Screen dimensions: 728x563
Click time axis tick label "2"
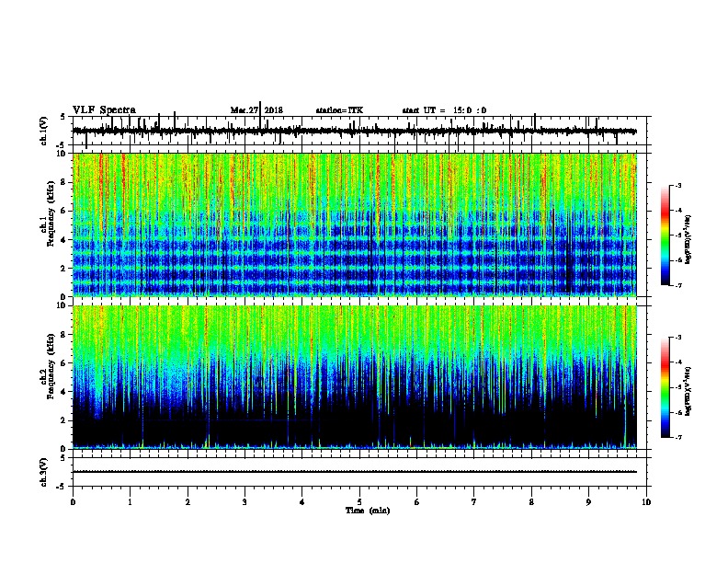click(188, 502)
